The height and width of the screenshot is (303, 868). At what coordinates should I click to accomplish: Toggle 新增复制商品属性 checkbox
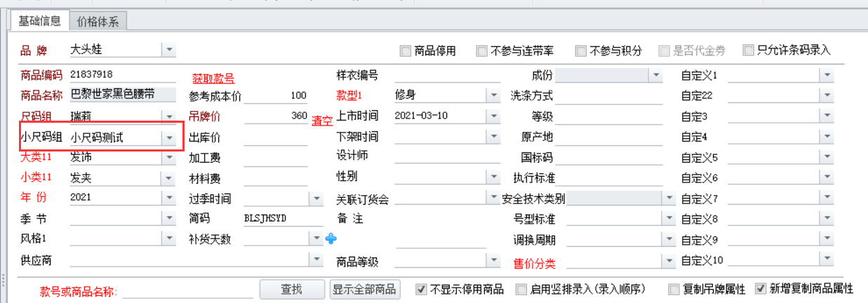click(x=761, y=289)
